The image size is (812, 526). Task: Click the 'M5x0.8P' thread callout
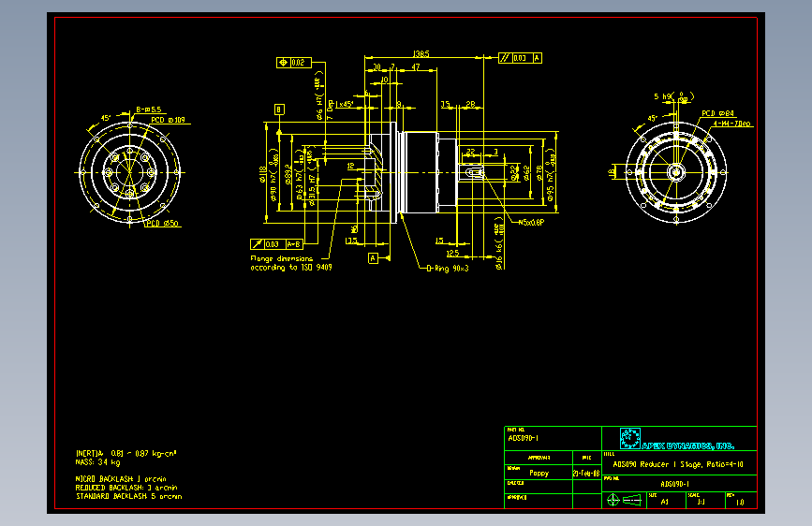[531, 222]
